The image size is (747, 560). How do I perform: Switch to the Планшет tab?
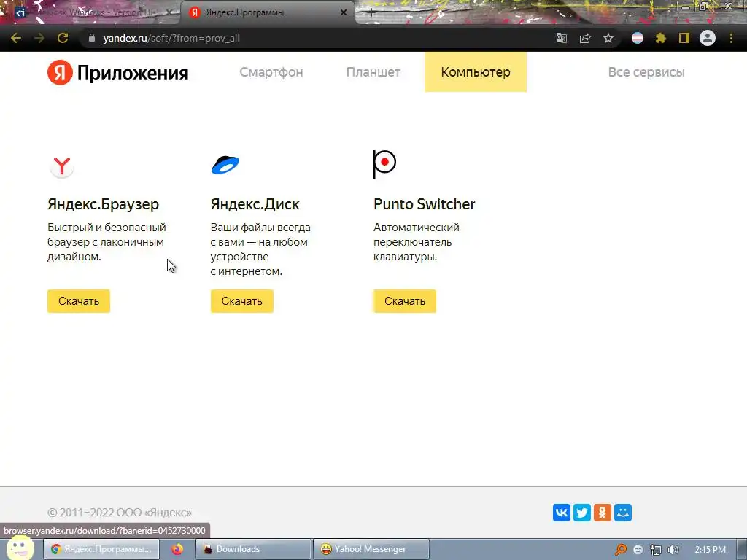(373, 72)
